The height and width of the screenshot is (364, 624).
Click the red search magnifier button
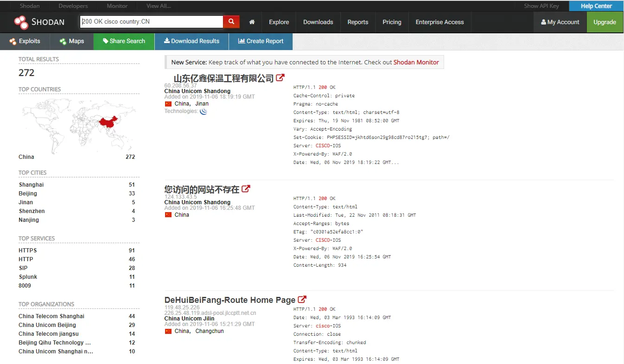click(x=231, y=22)
